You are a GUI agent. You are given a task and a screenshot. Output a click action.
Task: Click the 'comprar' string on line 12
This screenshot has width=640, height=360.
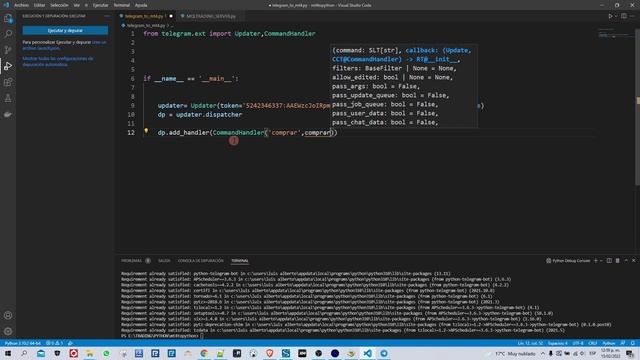tap(284, 133)
